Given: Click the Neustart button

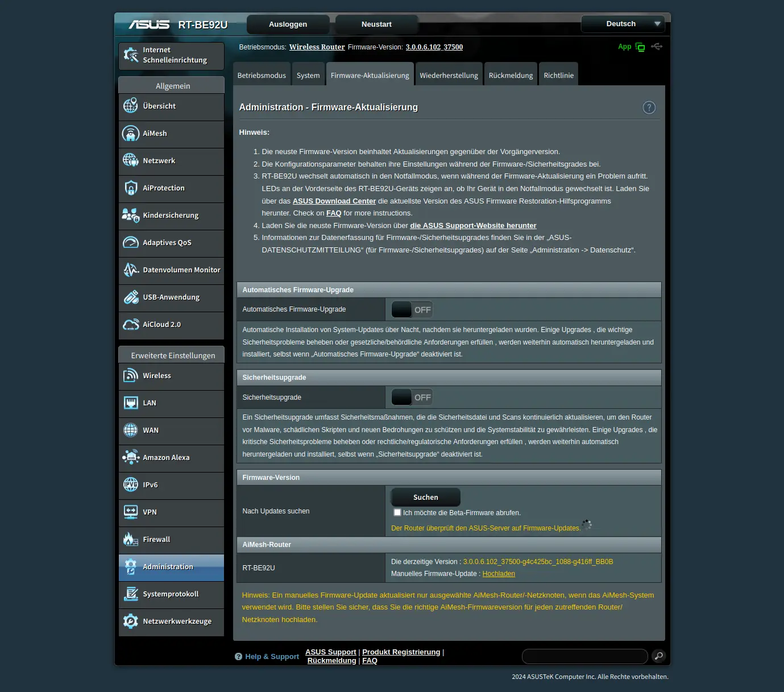Looking at the screenshot, I should 376,24.
